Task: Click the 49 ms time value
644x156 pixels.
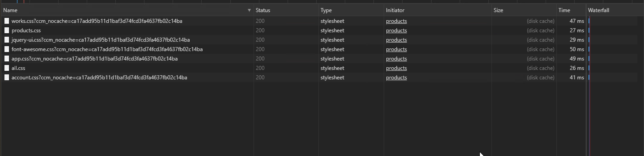Action: click(577, 58)
